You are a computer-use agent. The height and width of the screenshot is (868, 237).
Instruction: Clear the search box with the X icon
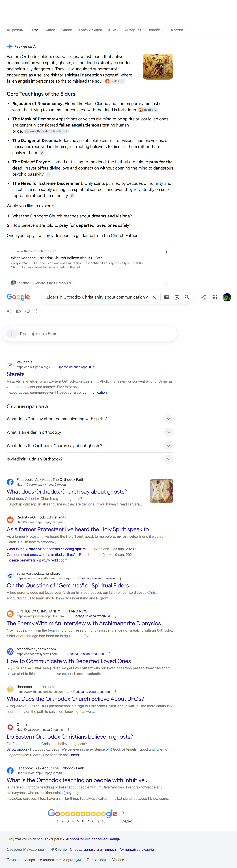[154, 297]
